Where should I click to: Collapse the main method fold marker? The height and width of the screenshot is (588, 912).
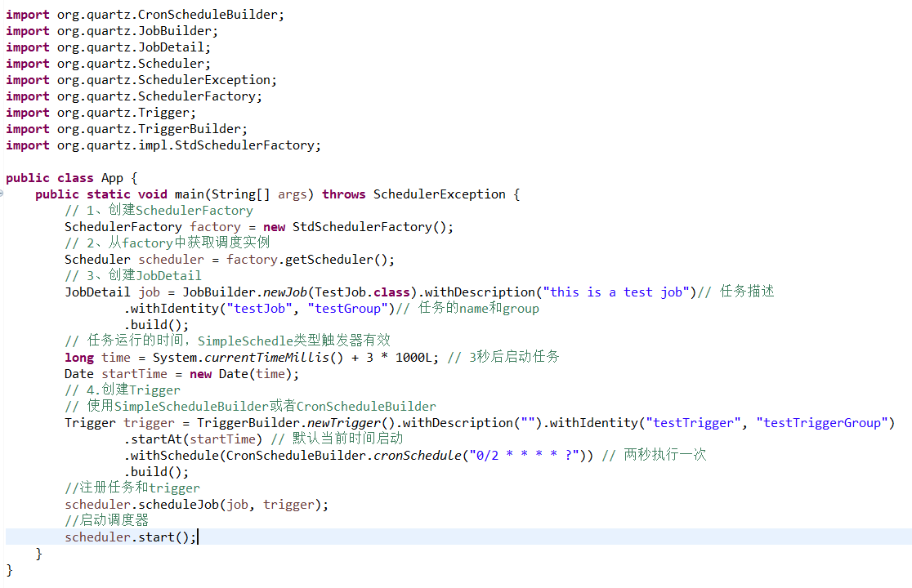tap(2, 194)
